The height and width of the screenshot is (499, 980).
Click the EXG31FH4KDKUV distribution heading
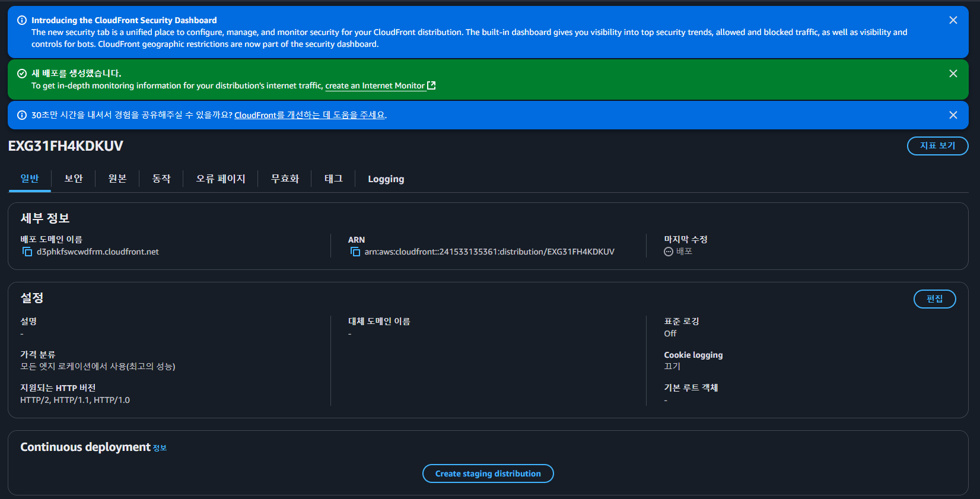point(66,146)
